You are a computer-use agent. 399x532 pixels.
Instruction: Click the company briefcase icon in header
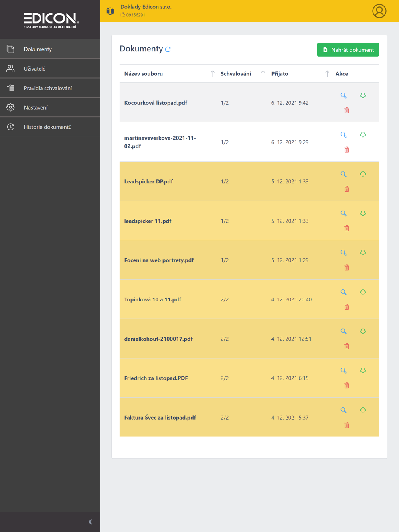(x=110, y=11)
